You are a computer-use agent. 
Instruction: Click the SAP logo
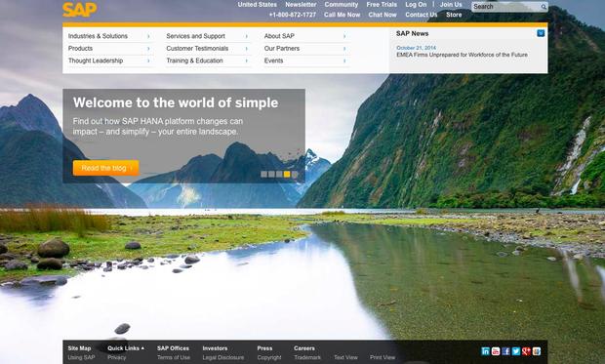click(x=79, y=9)
